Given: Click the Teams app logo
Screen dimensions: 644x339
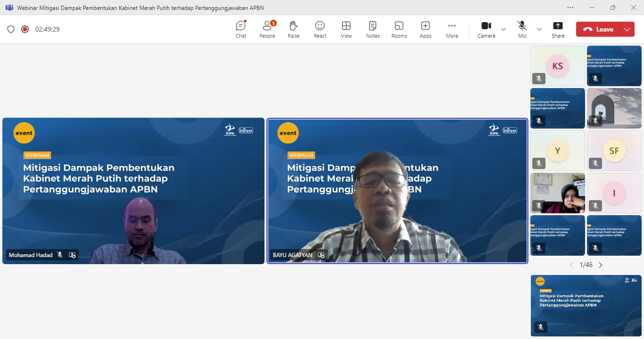Looking at the screenshot, I should (9, 8).
